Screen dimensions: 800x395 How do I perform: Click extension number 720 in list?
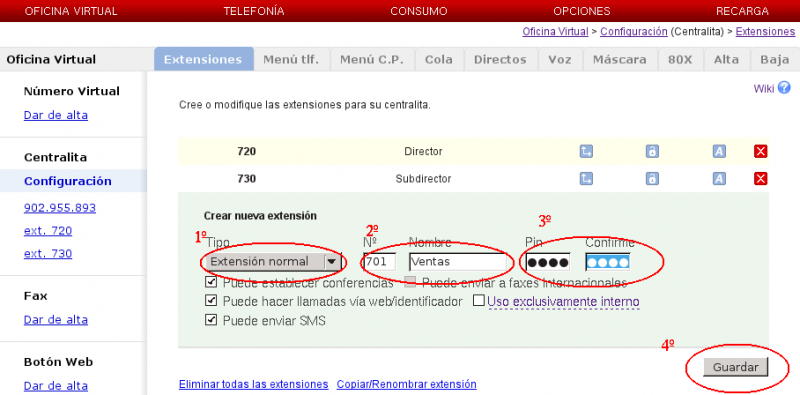coord(246,152)
